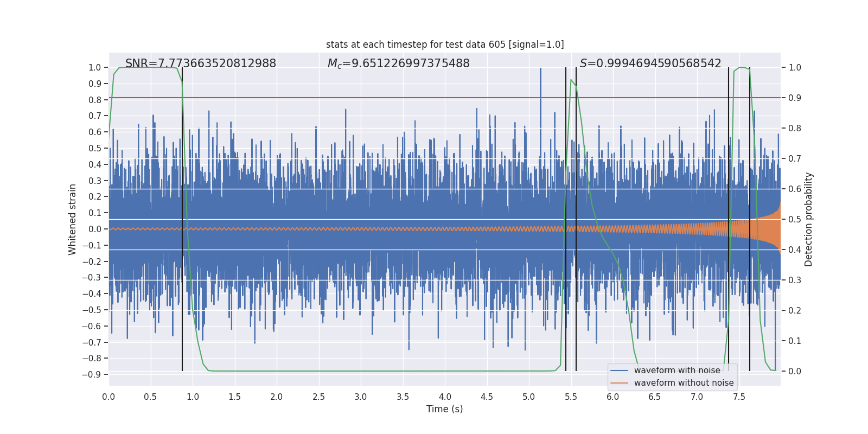Pick the blue legend line for waveform with noise
The width and height of the screenshot is (868, 434).
[x=620, y=371]
